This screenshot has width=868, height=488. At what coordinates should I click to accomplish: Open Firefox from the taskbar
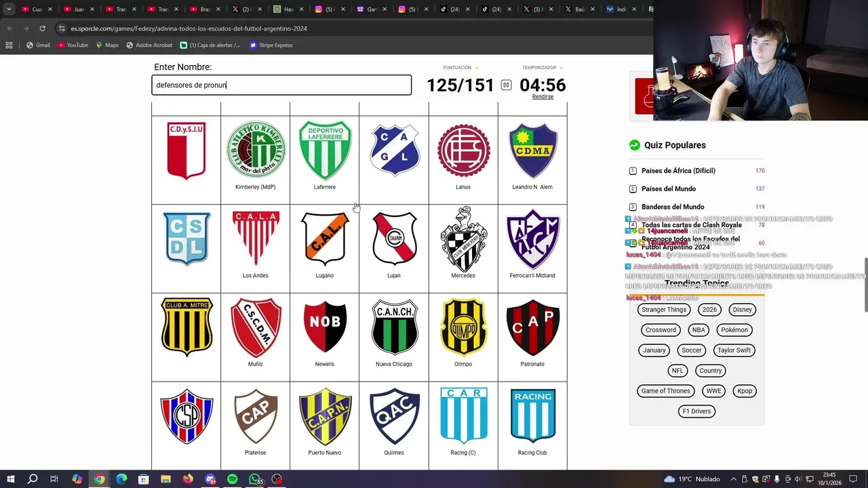click(x=188, y=479)
